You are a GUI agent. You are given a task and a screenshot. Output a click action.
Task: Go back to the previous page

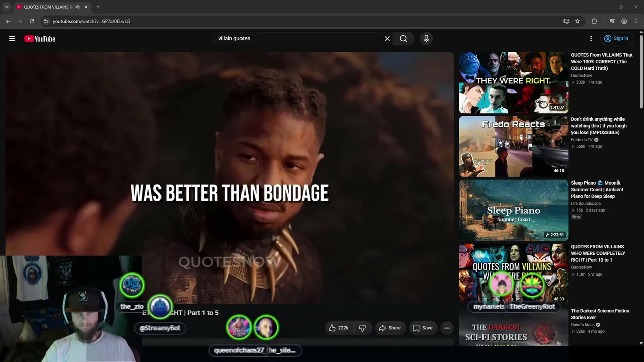click(8, 21)
